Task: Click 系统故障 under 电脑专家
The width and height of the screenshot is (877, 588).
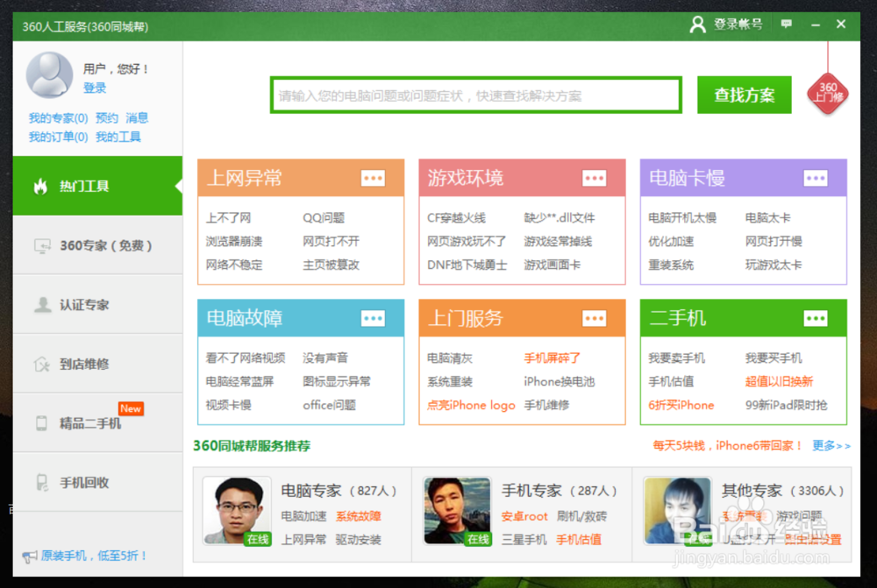Action: pos(359,516)
